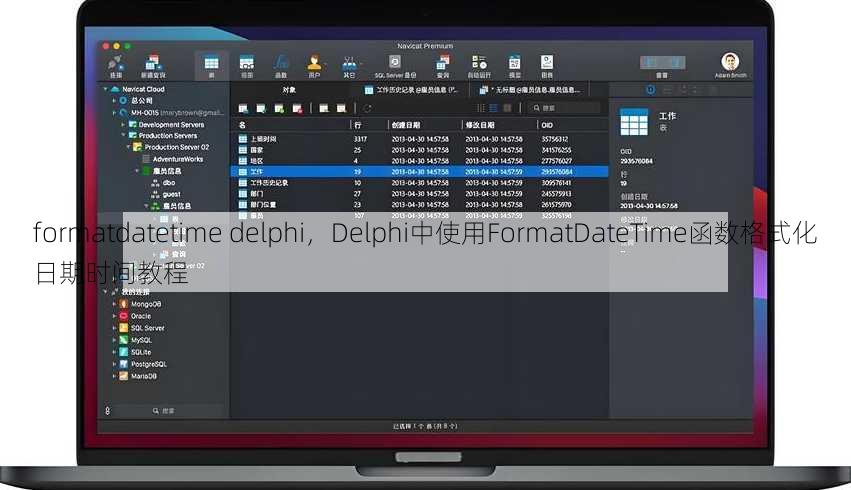851x490 pixels.
Task: Collapse the Production Server 02 node
Action: [x=129, y=147]
